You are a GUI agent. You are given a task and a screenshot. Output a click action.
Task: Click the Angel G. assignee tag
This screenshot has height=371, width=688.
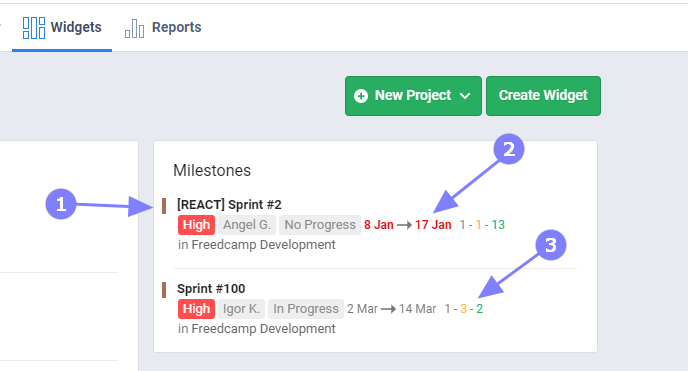click(x=247, y=225)
